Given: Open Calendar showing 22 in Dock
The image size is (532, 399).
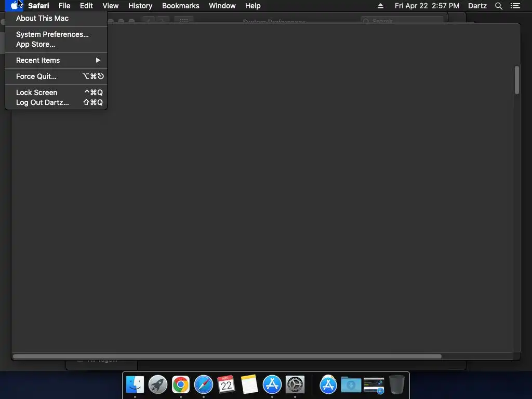Looking at the screenshot, I should click(x=227, y=384).
